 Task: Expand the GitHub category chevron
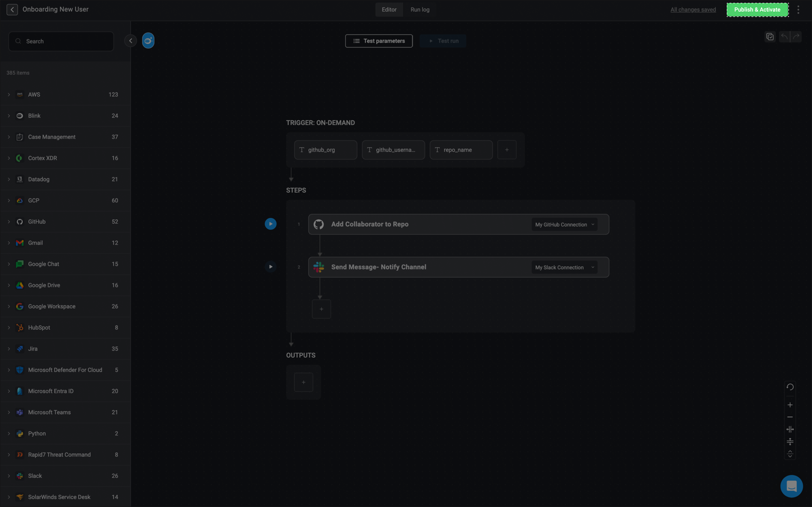tap(8, 222)
